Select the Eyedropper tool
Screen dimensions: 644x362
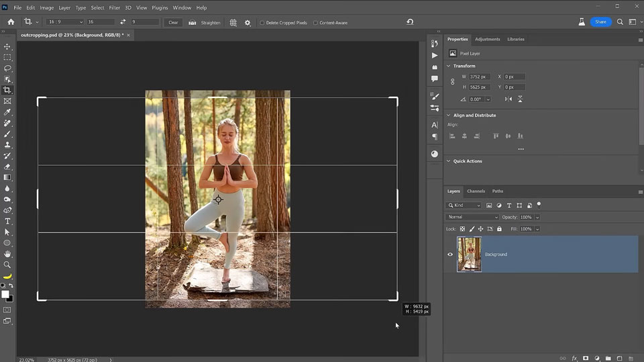pos(7,112)
